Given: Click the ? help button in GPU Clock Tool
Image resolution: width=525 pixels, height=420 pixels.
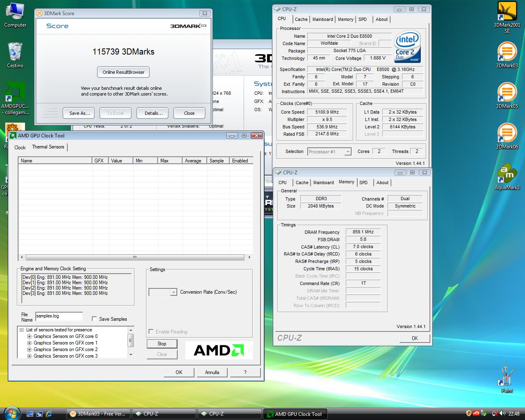Looking at the screenshot, I should [245, 372].
